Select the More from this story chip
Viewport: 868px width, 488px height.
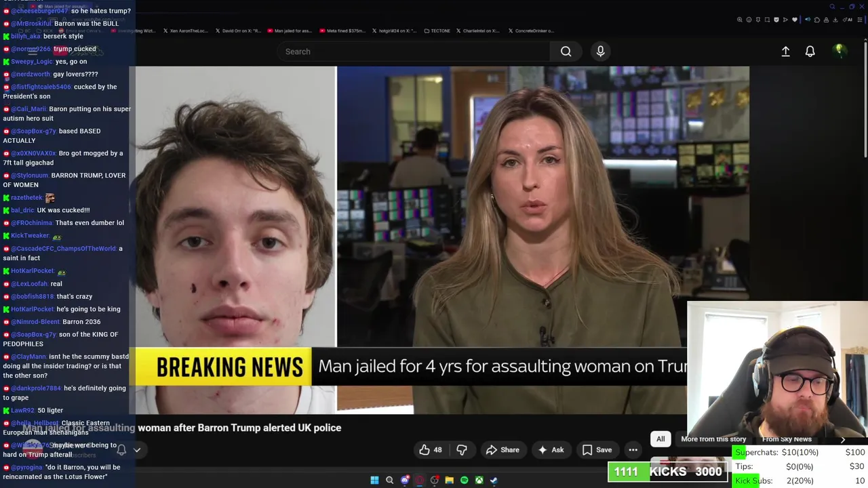(x=713, y=439)
